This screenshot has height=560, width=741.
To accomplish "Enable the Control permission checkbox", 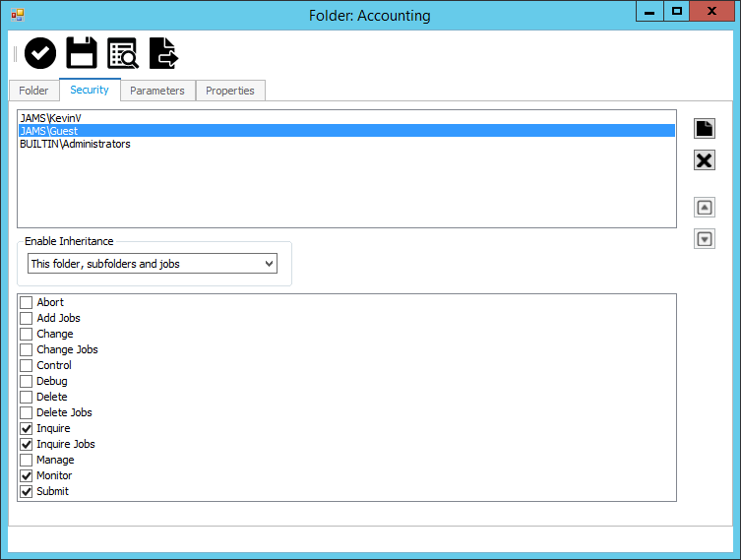I will click(x=27, y=365).
